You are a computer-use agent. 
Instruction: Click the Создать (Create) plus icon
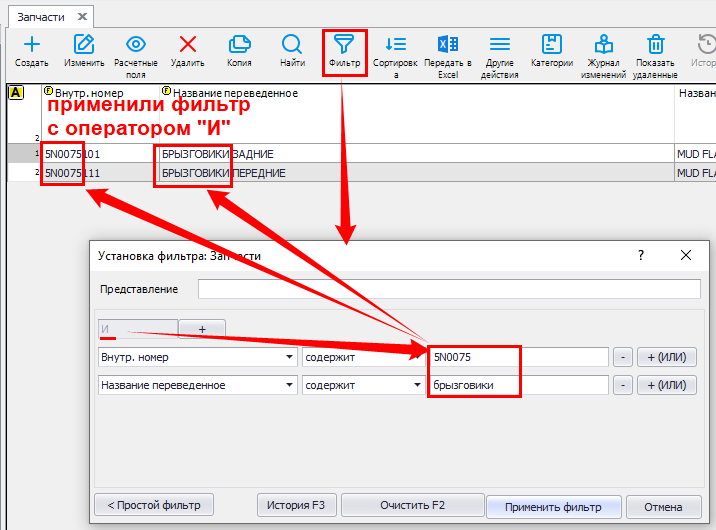point(32,44)
